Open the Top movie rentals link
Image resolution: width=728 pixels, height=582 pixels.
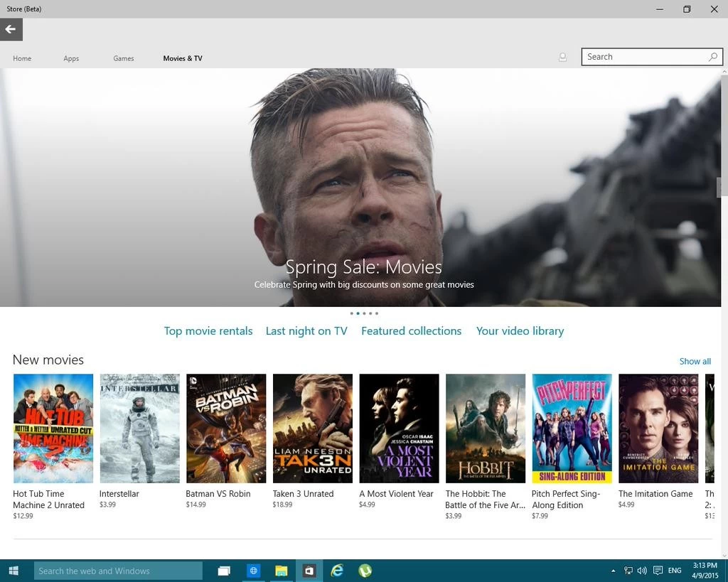click(x=208, y=331)
